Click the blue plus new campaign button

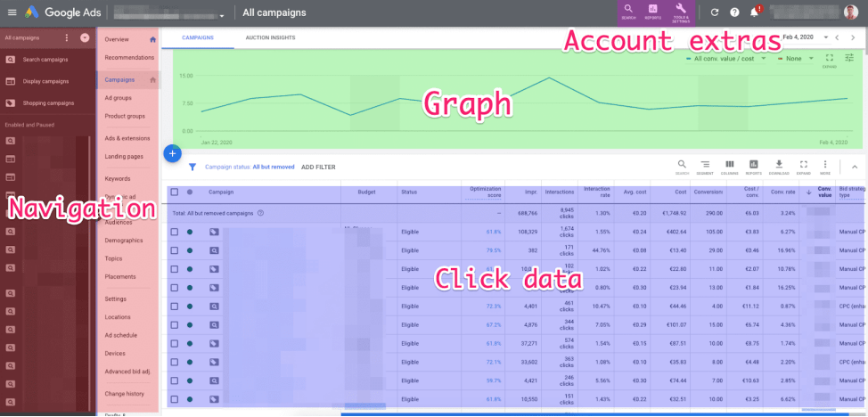coord(173,153)
